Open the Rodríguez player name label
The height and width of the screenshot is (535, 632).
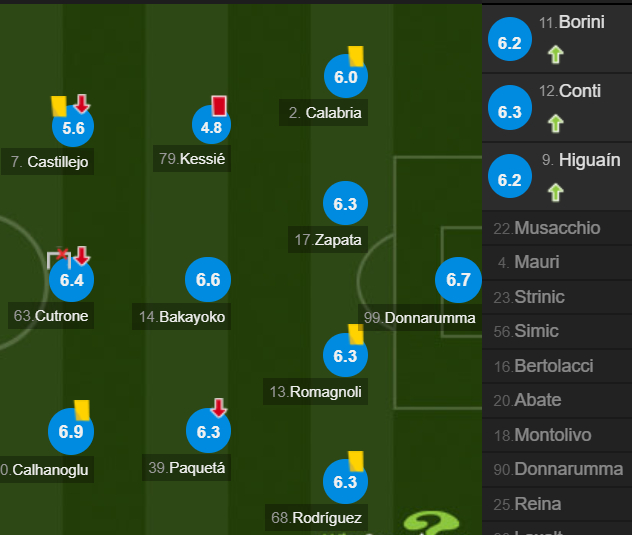click(x=316, y=518)
